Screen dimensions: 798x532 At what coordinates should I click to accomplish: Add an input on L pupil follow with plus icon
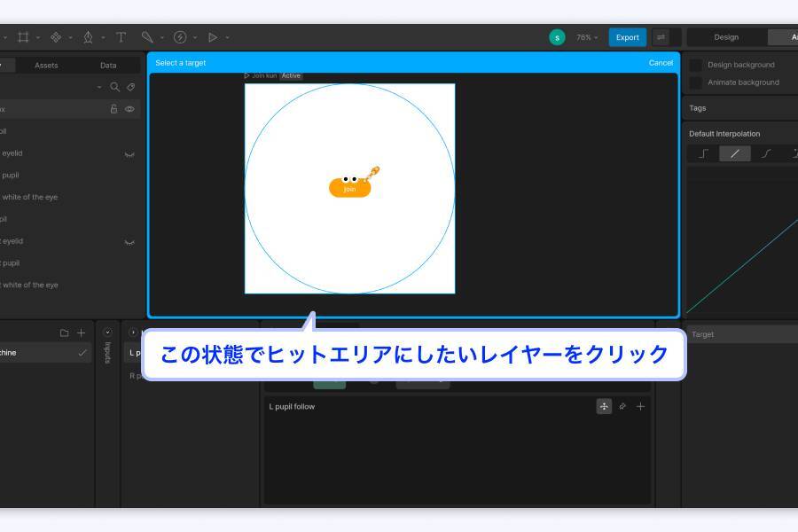pos(640,406)
